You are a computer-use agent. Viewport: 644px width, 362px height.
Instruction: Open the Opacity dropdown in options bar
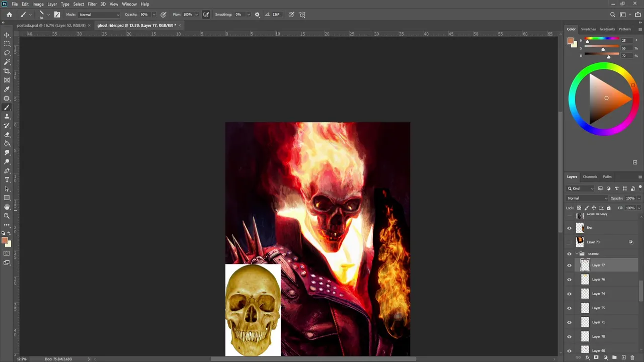[153, 15]
